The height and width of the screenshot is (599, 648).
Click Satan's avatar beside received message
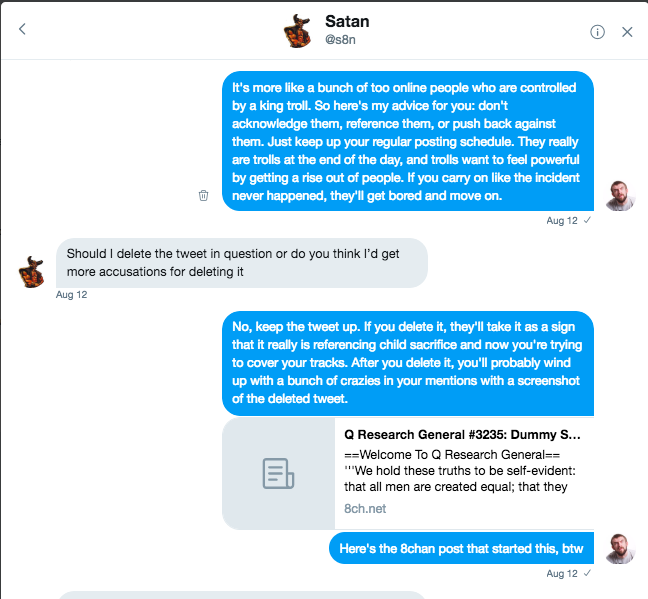tap(31, 272)
